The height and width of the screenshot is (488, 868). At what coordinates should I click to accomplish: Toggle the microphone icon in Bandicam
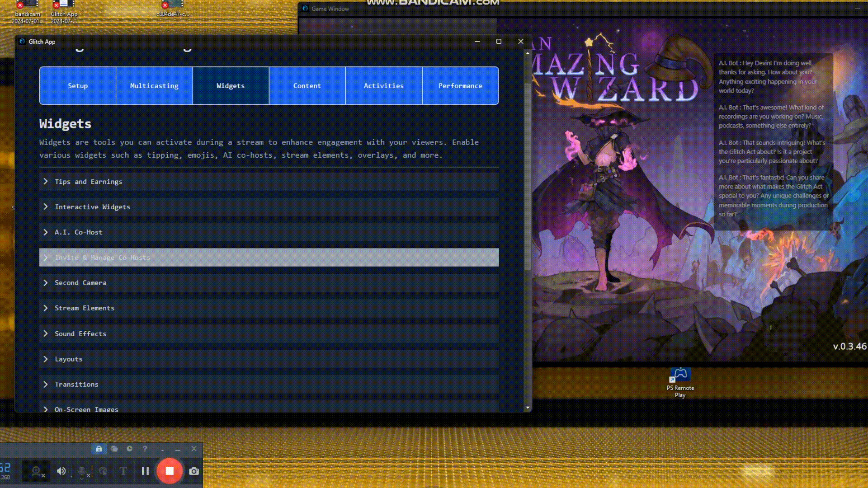coord(82,471)
